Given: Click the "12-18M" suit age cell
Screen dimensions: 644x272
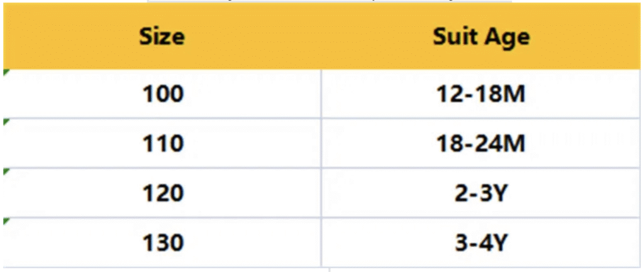Looking at the screenshot, I should [481, 94].
